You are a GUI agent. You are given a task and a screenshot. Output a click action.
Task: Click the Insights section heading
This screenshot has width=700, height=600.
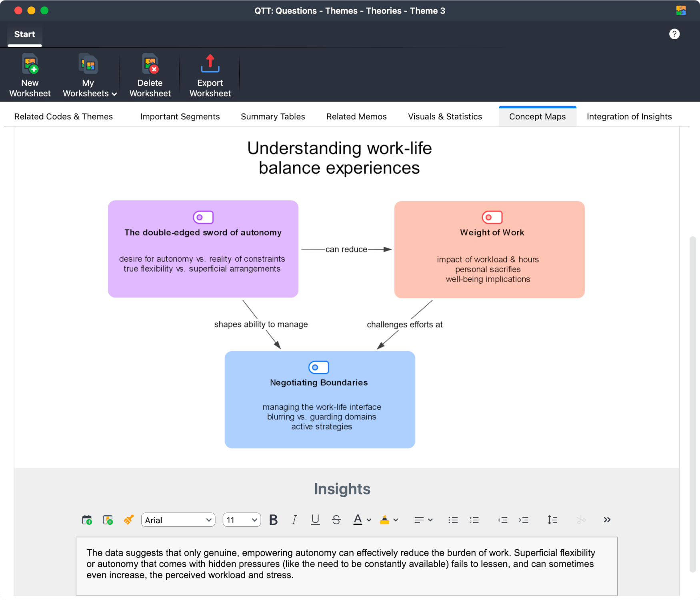(x=342, y=489)
